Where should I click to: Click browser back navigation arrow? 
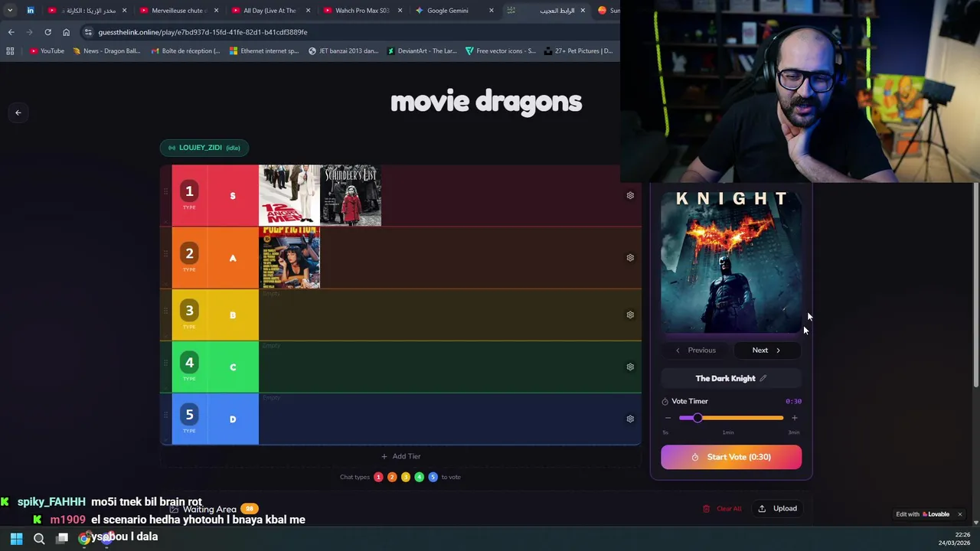[11, 32]
